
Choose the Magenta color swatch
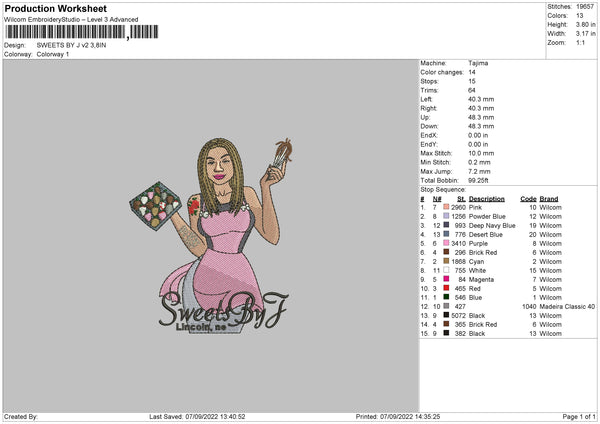[446, 279]
